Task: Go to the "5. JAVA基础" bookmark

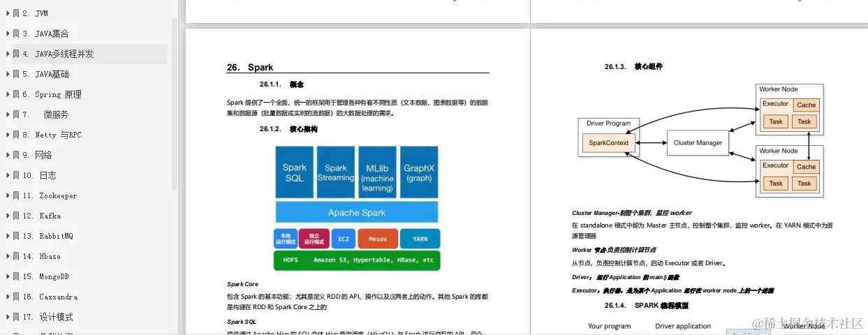Action: tap(45, 74)
